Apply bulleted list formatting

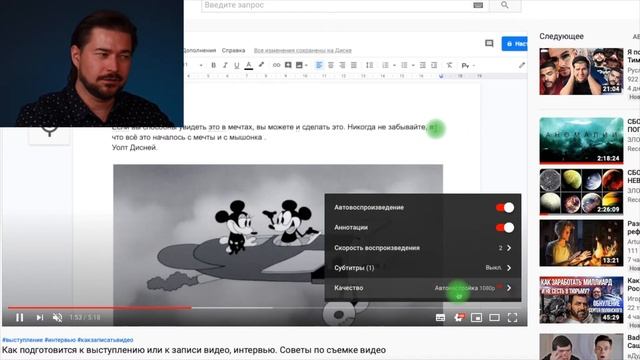[x=404, y=65]
